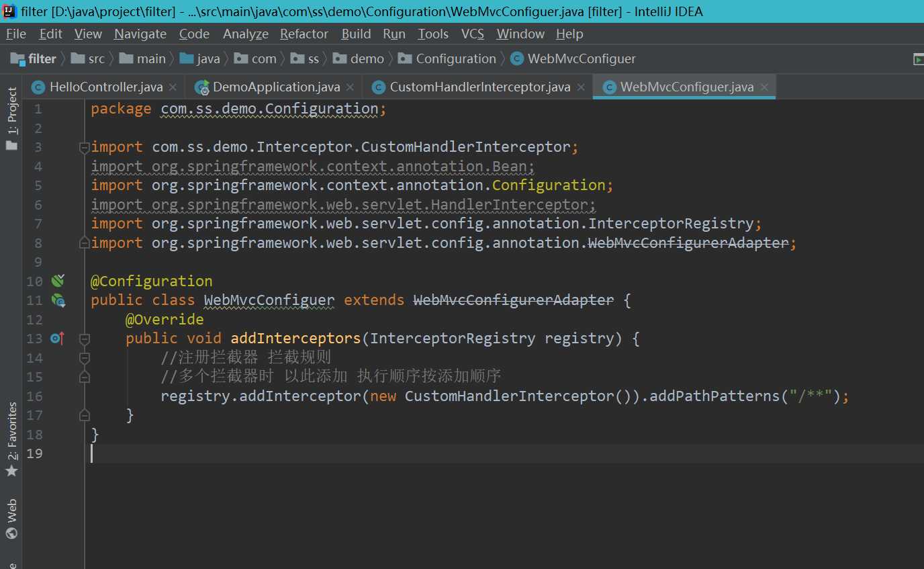Open the View menu
This screenshot has width=924, height=569.
tap(88, 34)
